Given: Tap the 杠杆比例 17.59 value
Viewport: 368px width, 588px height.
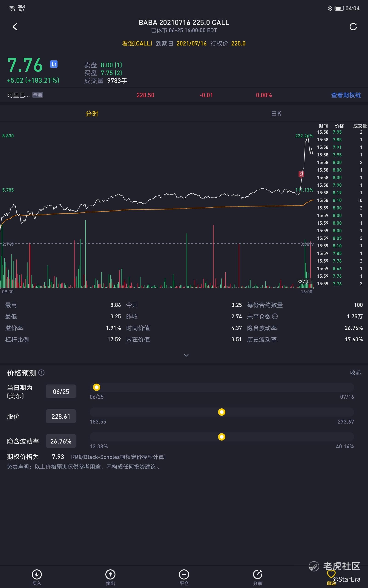Looking at the screenshot, I should point(114,339).
